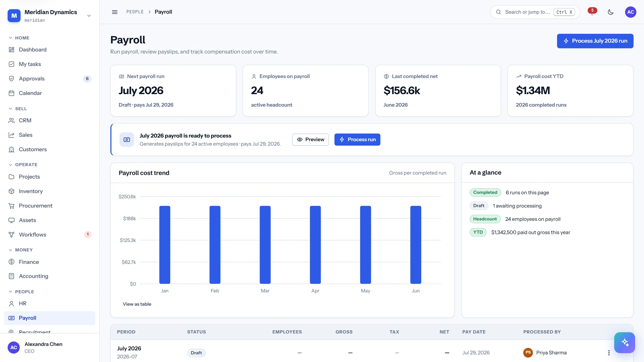Click the Workflows icon
This screenshot has height=362, width=644.
11,235
